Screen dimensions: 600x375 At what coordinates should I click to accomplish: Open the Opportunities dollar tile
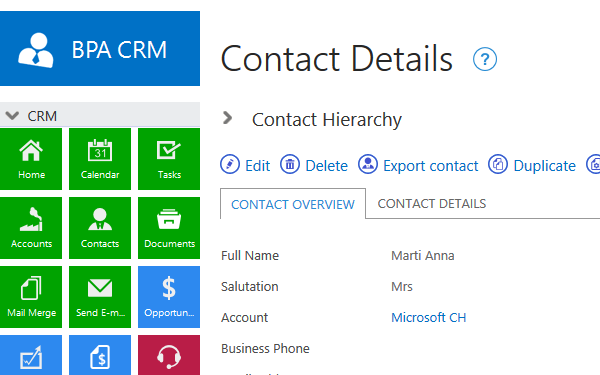[x=169, y=297]
